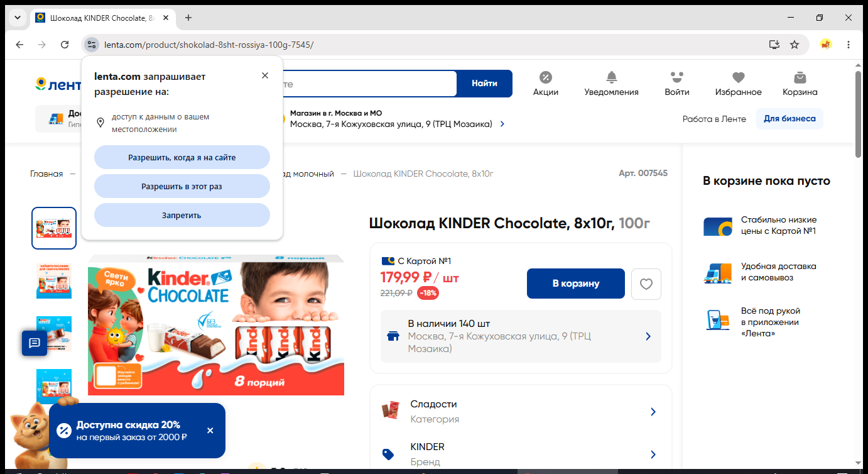868x474 pixels.
Task: Open Избранное heart icon in header
Action: [x=739, y=84]
